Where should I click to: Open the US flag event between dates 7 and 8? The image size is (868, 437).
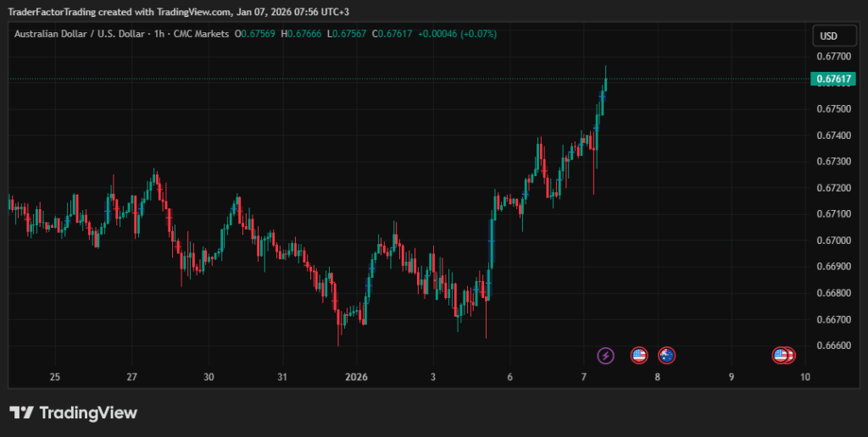tap(639, 355)
